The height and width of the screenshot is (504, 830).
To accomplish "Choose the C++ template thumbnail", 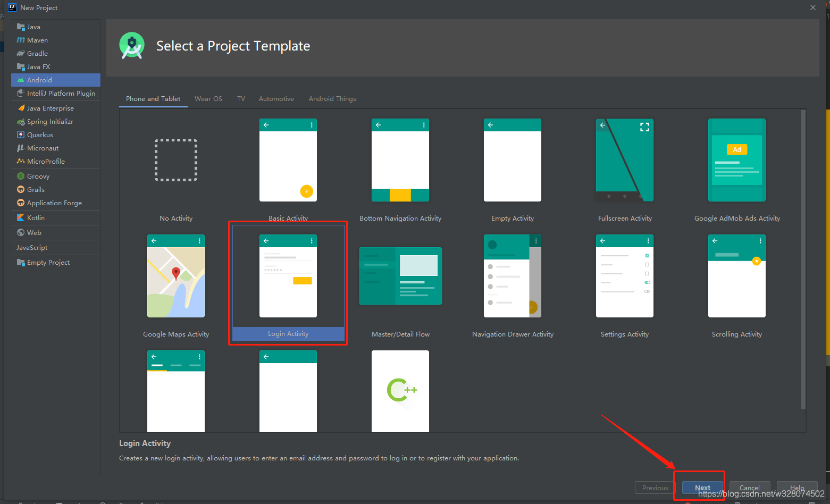I will click(400, 391).
